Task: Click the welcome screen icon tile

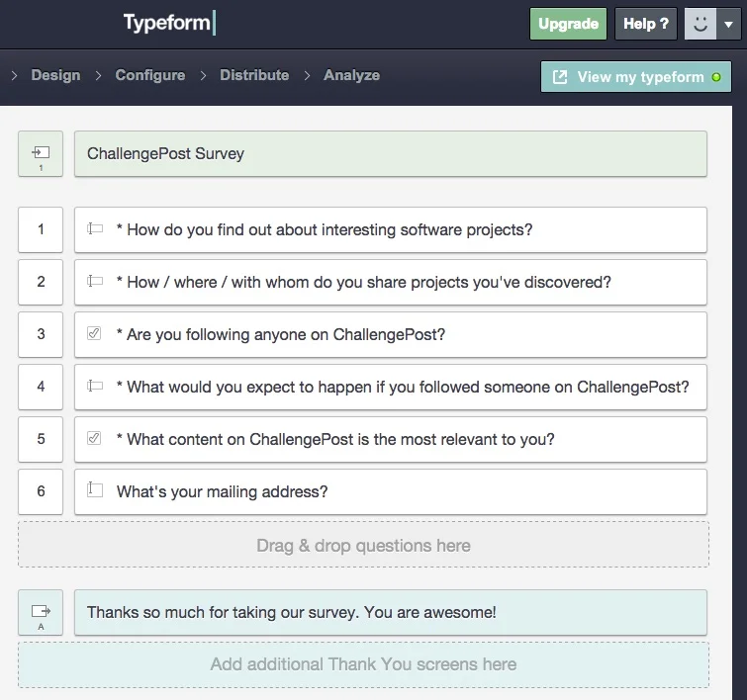Action: 41,154
